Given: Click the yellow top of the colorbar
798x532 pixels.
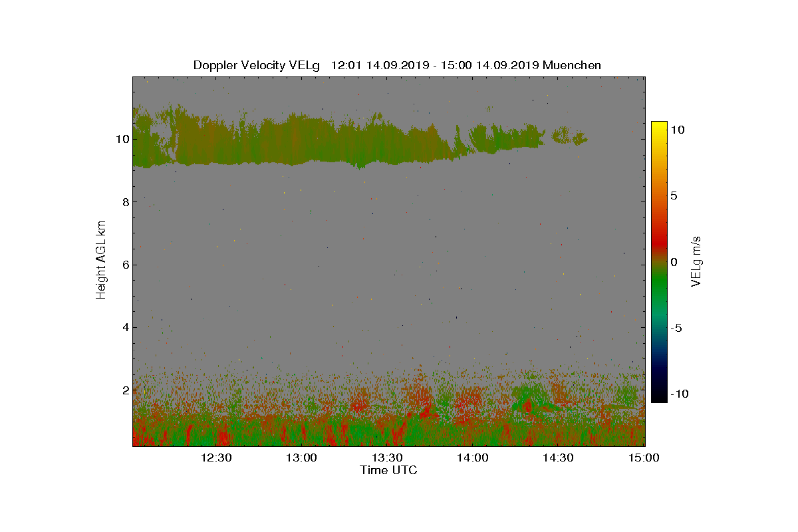Looking at the screenshot, I should pyautogui.click(x=659, y=126).
